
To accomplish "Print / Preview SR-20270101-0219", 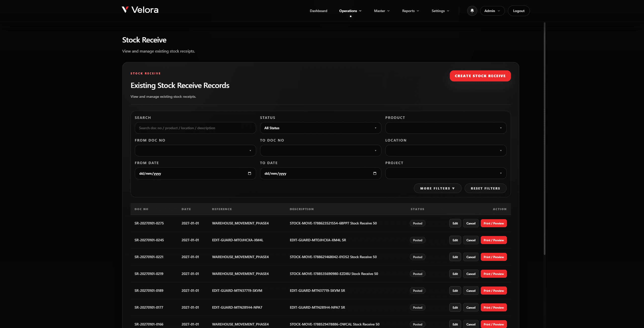I will coord(494,274).
